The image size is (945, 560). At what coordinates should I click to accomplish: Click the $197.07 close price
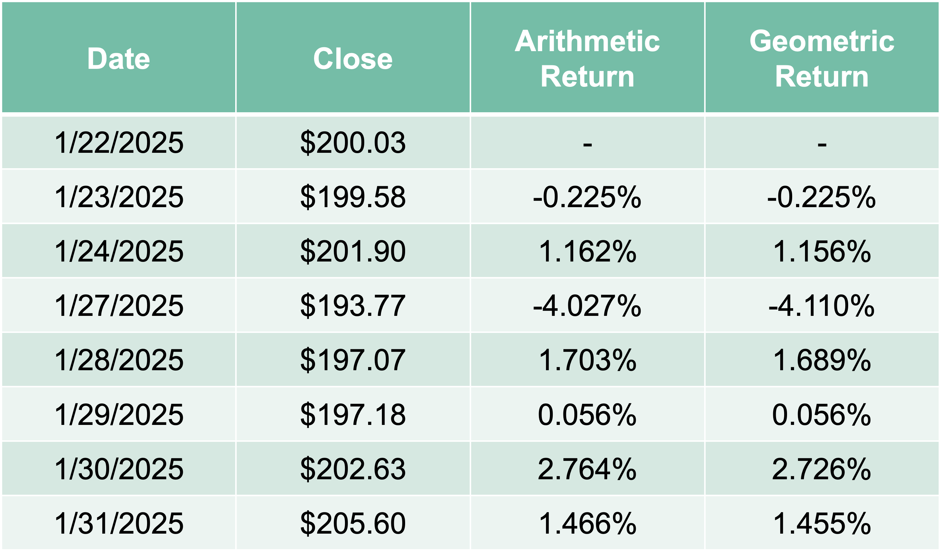point(354,360)
